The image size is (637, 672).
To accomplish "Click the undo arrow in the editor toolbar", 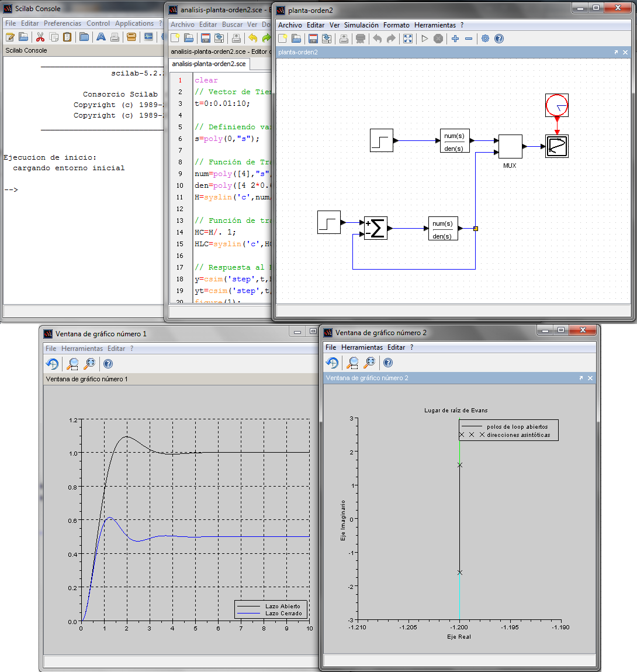I will 253,38.
